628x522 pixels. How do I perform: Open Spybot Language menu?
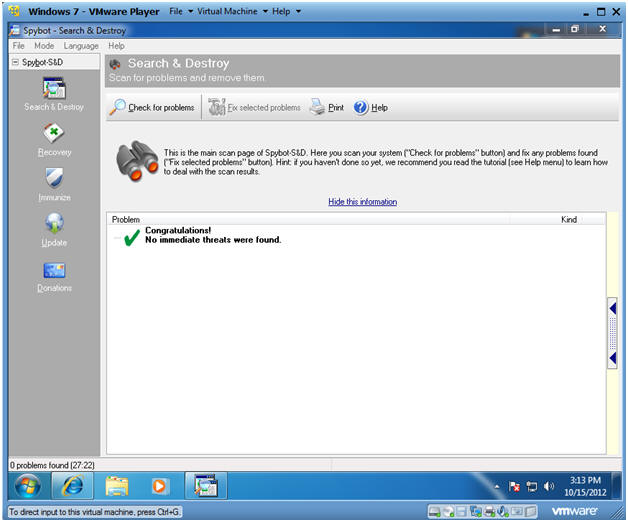tap(81, 46)
